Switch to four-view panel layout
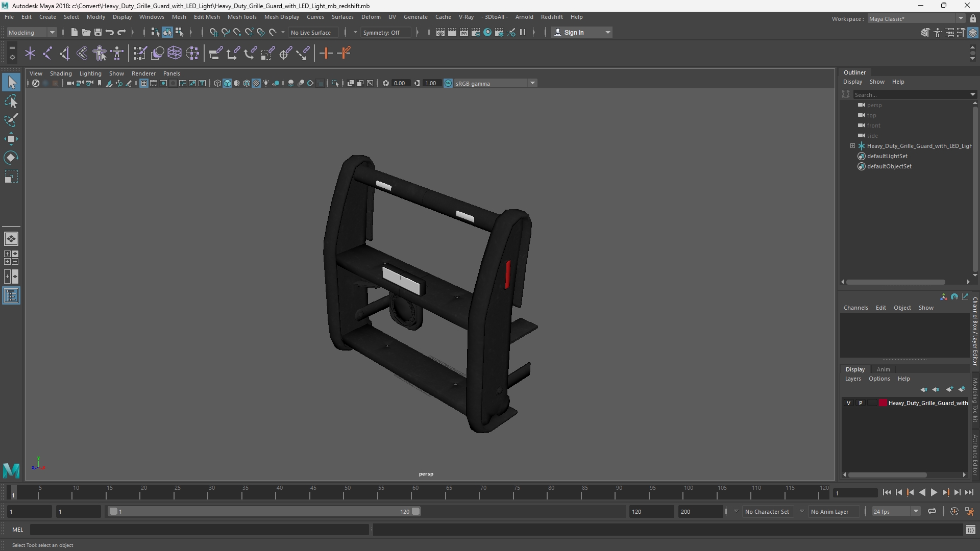The width and height of the screenshot is (980, 551). tap(11, 258)
